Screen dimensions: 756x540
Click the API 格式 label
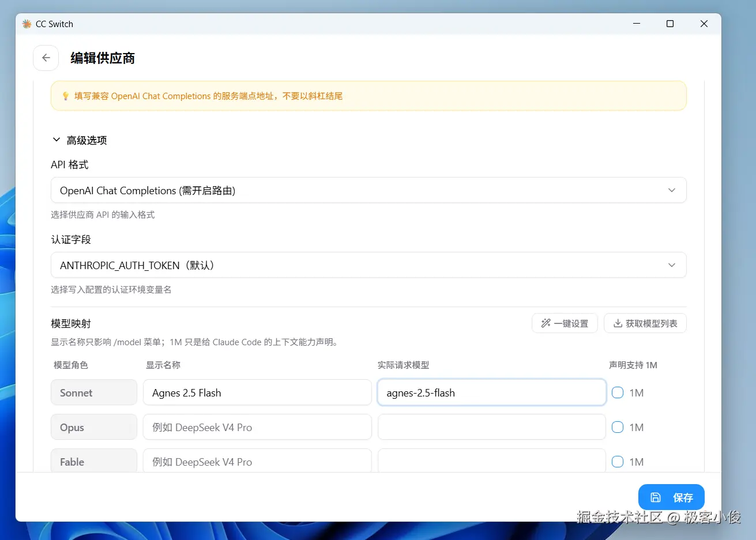pos(70,164)
